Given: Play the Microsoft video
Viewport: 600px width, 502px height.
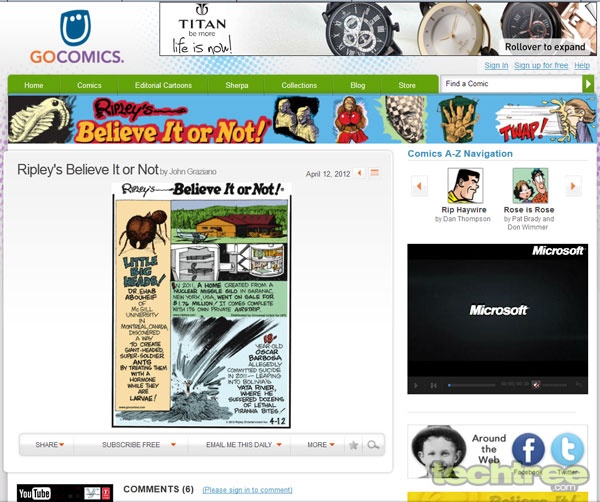Looking at the screenshot, I should [x=416, y=385].
